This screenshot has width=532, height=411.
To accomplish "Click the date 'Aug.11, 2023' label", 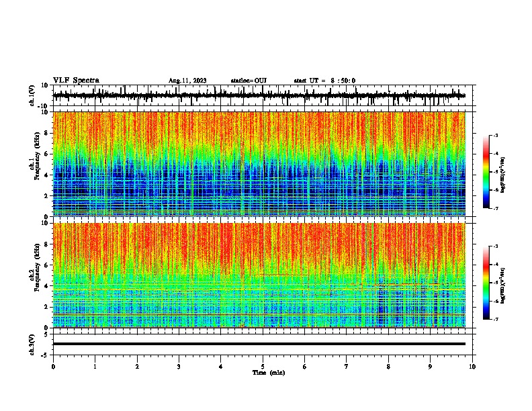I will (187, 81).
